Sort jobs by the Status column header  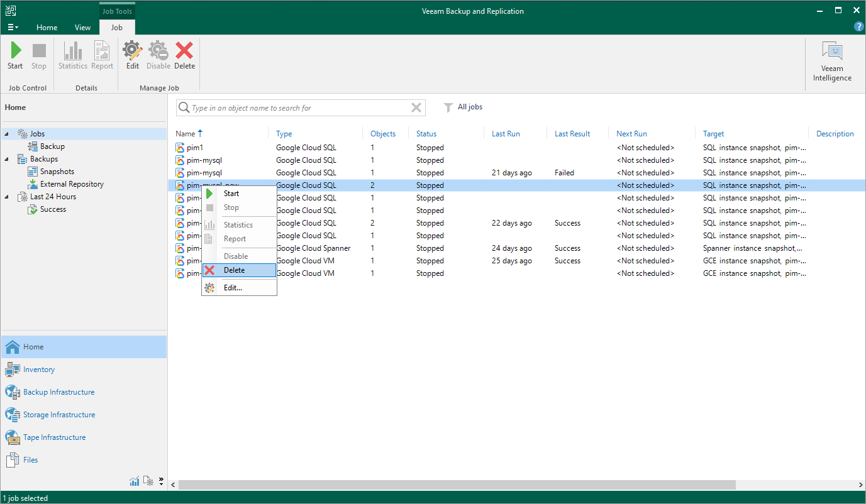(x=426, y=134)
